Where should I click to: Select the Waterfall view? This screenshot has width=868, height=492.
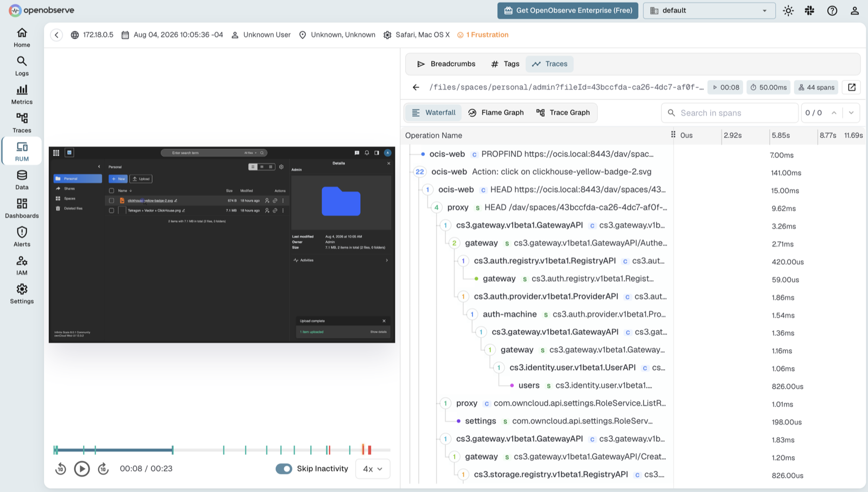pyautogui.click(x=433, y=113)
